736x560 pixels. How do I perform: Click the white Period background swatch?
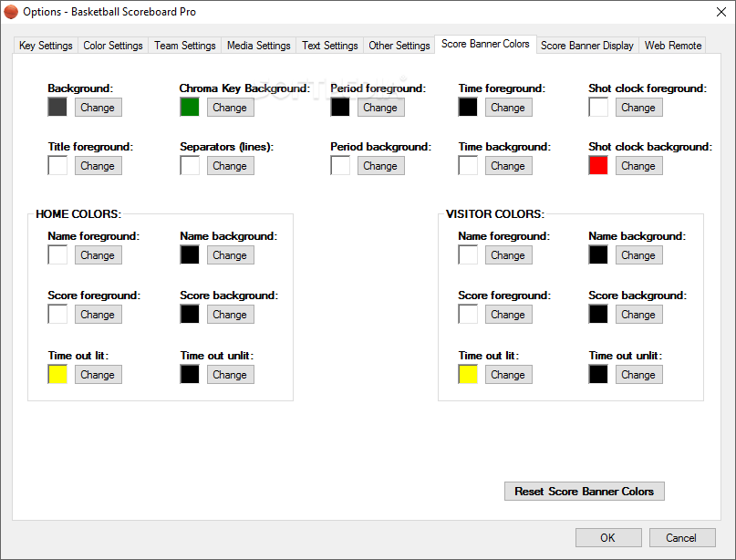[x=340, y=165]
